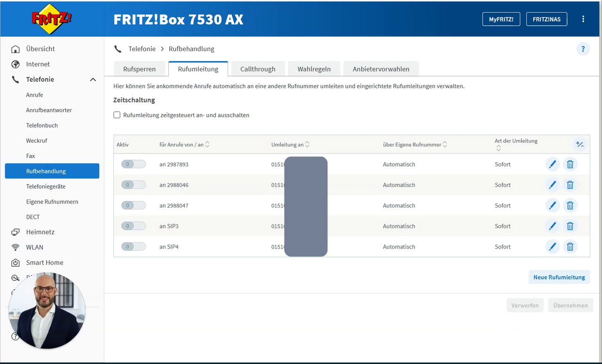Open the three-dot options menu
This screenshot has width=602, height=364.
583,19
